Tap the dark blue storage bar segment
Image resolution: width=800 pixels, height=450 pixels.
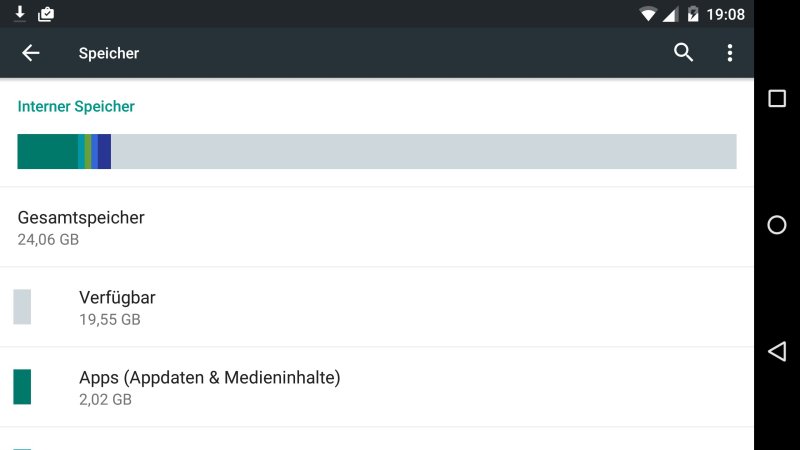[104, 151]
